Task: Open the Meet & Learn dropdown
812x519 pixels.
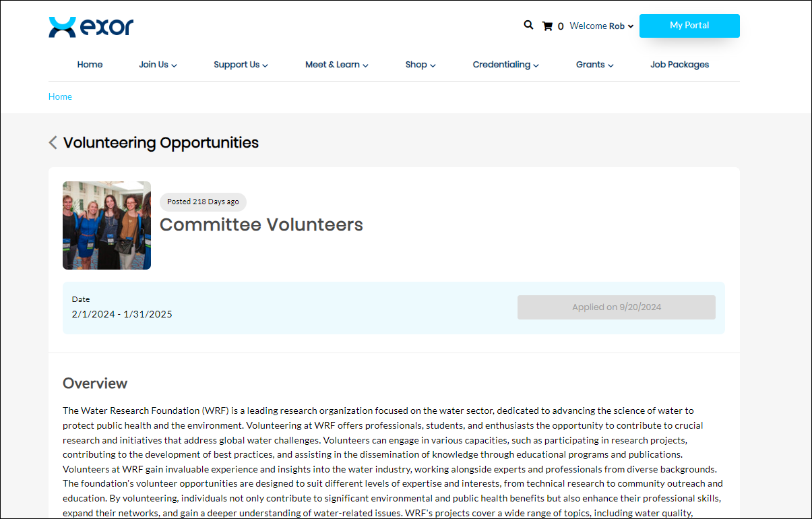Action: (336, 65)
